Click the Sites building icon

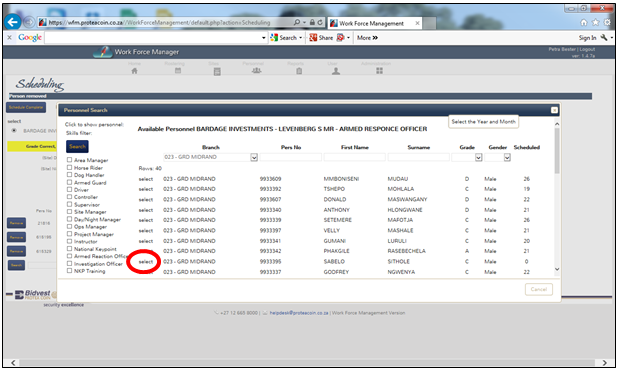coord(217,71)
